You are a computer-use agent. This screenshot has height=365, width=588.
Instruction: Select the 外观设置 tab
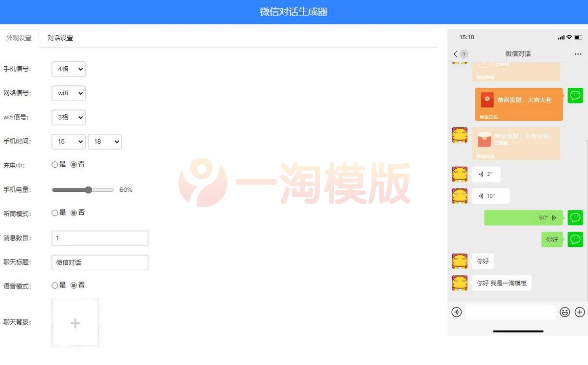tap(19, 38)
